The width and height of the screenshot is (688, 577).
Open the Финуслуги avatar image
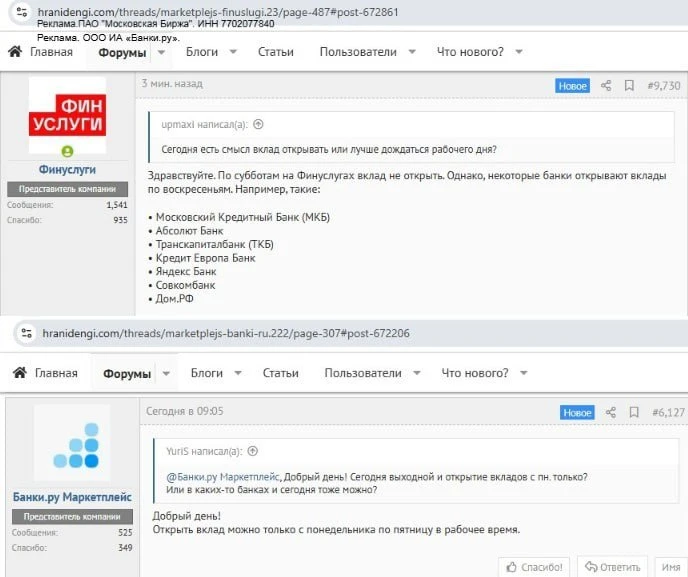(67, 115)
